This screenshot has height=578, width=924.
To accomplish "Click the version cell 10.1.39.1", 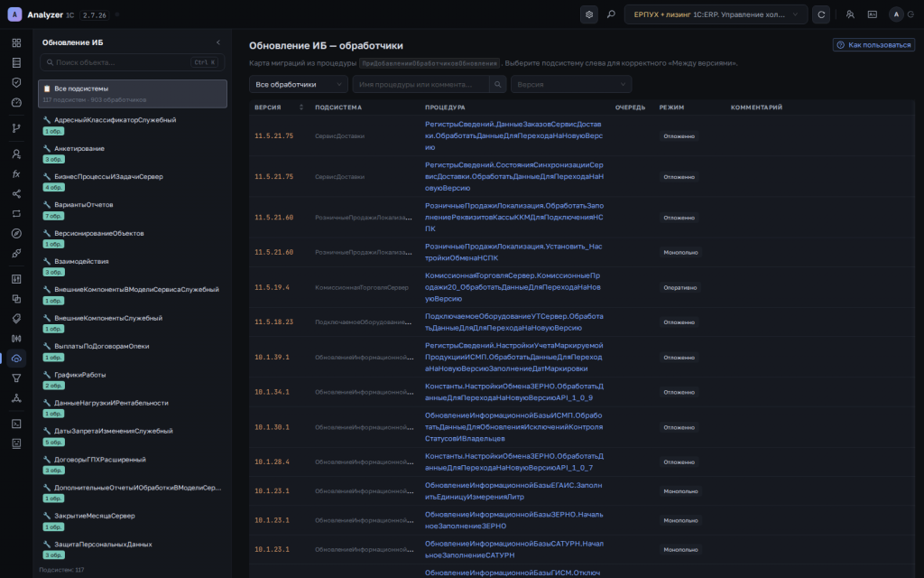I will [272, 357].
